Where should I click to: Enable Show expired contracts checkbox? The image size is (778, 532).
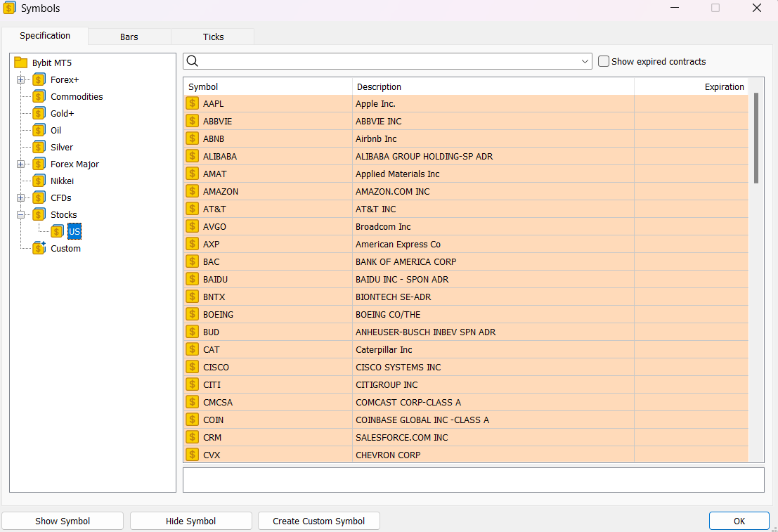[x=603, y=61]
